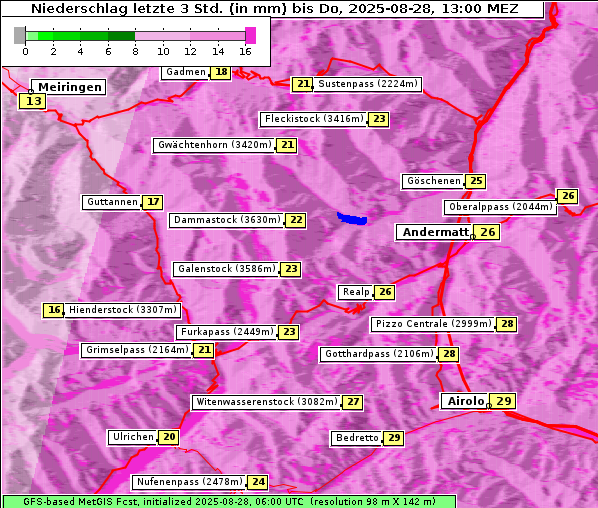Select the Furkapass (2449m) label

point(227,332)
